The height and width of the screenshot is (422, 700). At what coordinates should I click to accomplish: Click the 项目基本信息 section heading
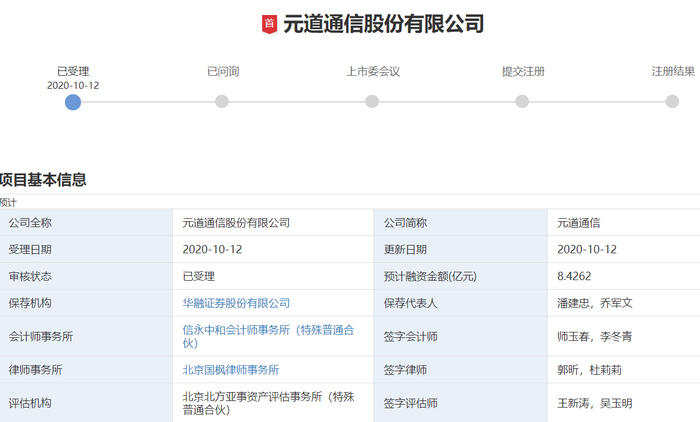[x=43, y=180]
